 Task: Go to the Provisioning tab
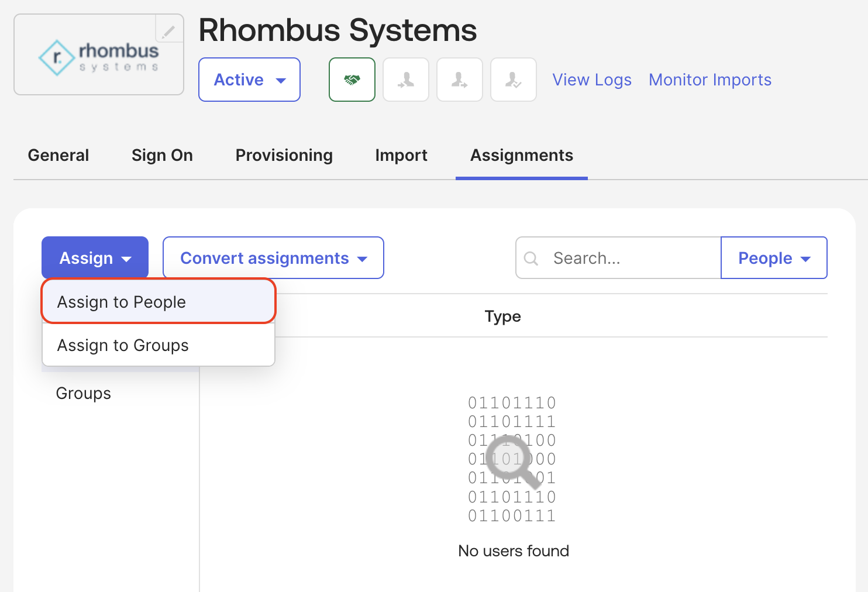pos(284,155)
